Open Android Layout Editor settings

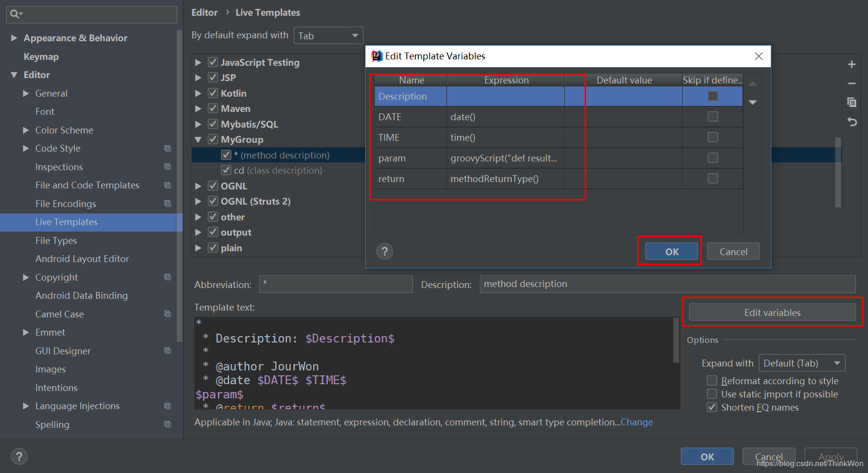coord(82,259)
